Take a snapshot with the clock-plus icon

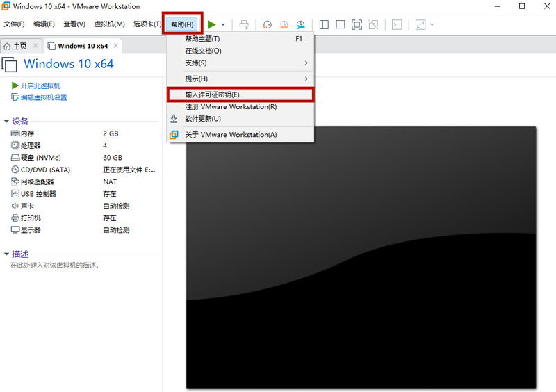point(268,24)
